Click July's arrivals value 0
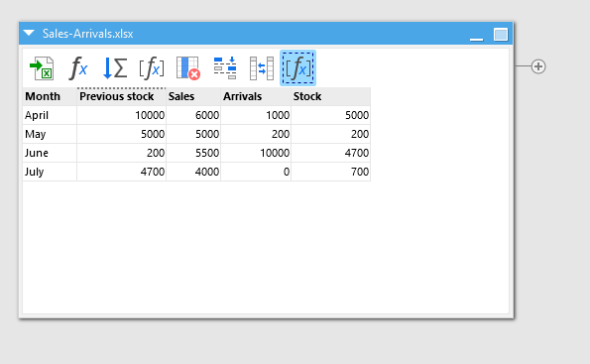 point(256,172)
